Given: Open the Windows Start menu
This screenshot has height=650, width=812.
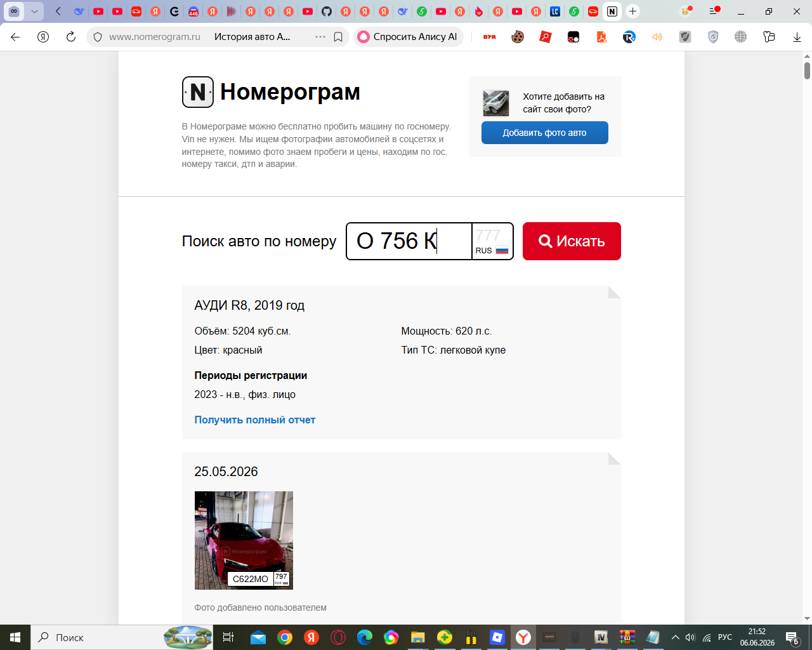Looking at the screenshot, I should pyautogui.click(x=15, y=637).
